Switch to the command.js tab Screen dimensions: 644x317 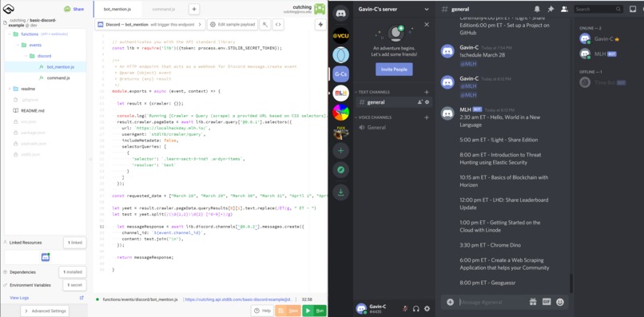tap(164, 9)
